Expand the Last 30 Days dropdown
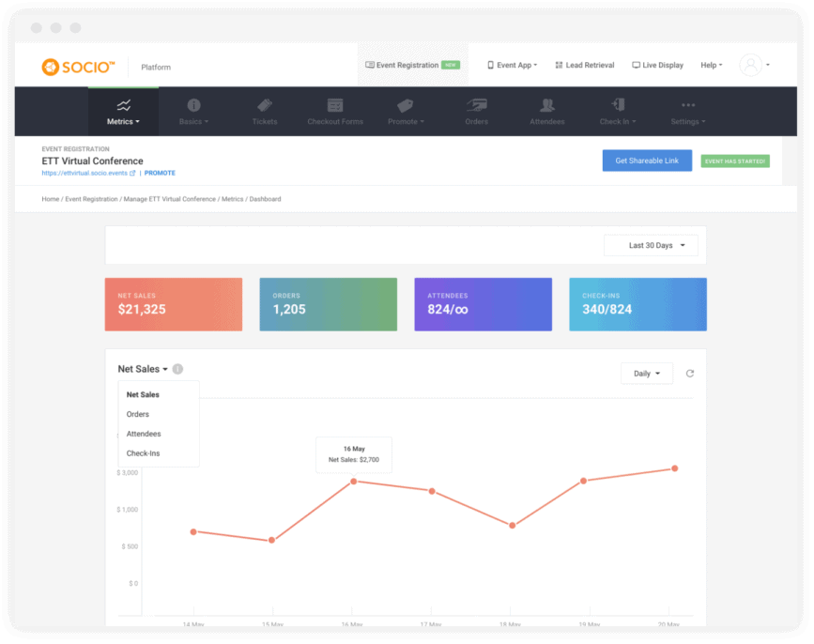The height and width of the screenshot is (644, 814). coord(651,245)
